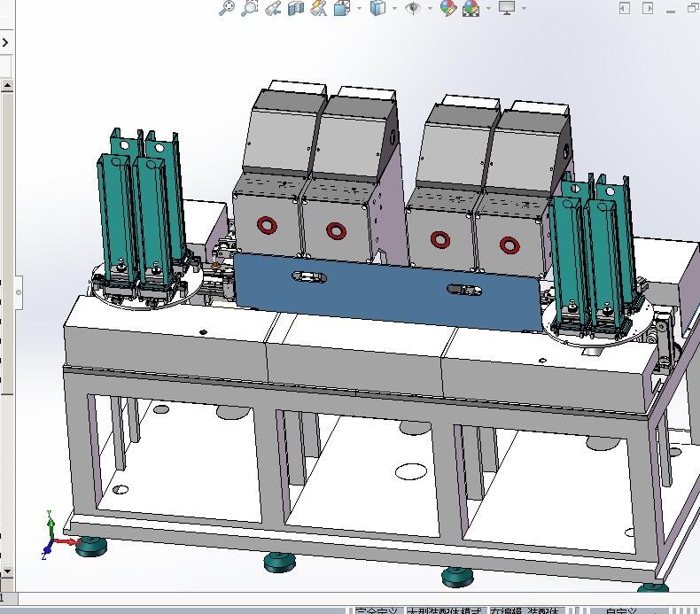700x614 pixels.
Task: Click the Display Style icon
Action: tap(377, 8)
